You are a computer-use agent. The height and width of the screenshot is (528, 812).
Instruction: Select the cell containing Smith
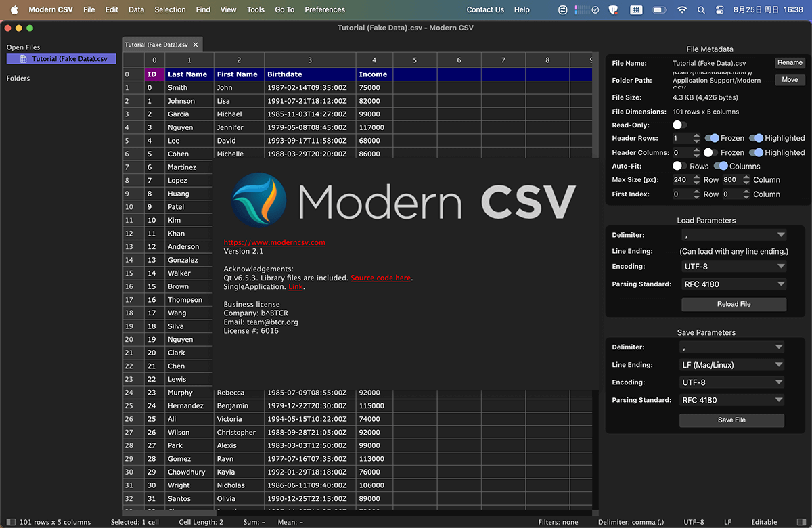189,87
